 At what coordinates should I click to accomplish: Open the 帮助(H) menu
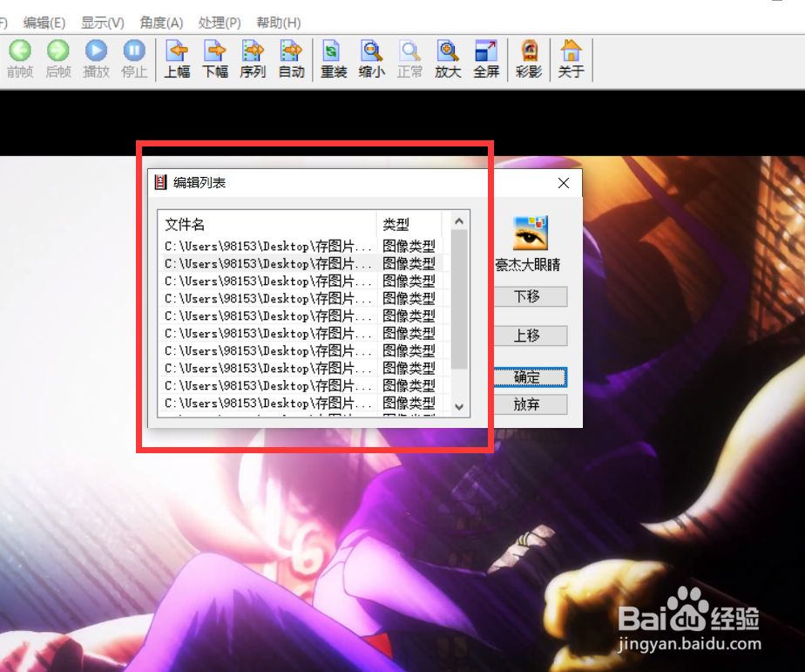point(278,23)
